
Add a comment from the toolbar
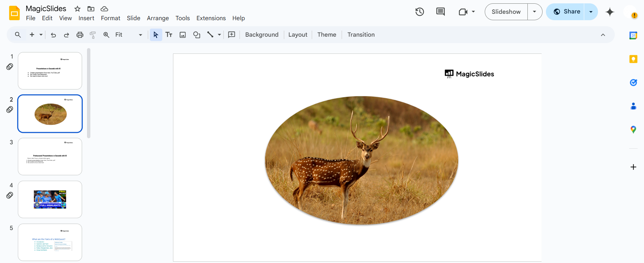[231, 35]
